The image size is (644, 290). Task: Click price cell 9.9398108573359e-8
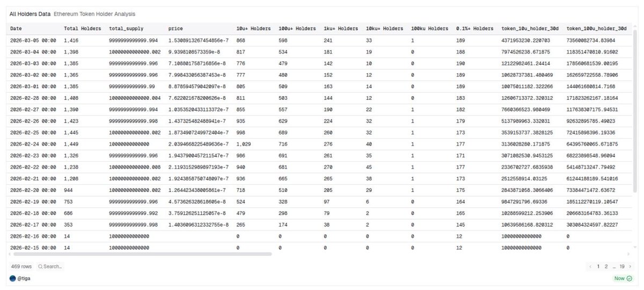coord(195,52)
